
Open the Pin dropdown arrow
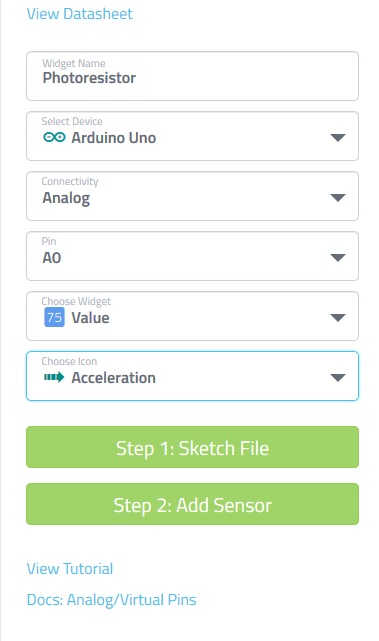pyautogui.click(x=338, y=258)
